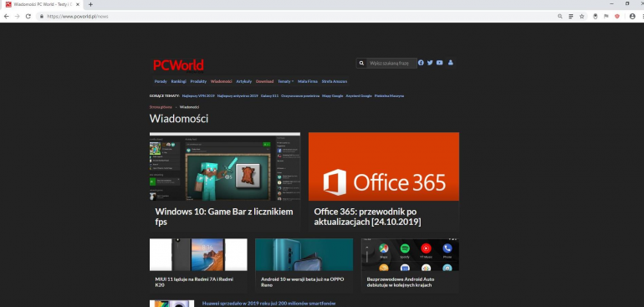
Task: Open the Artykuły menu item
Action: point(244,81)
